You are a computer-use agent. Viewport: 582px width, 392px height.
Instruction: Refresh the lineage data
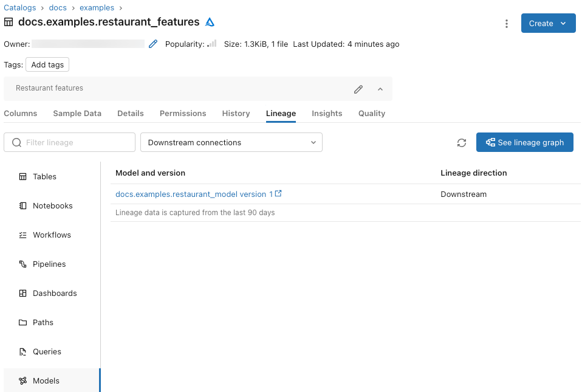(x=462, y=142)
